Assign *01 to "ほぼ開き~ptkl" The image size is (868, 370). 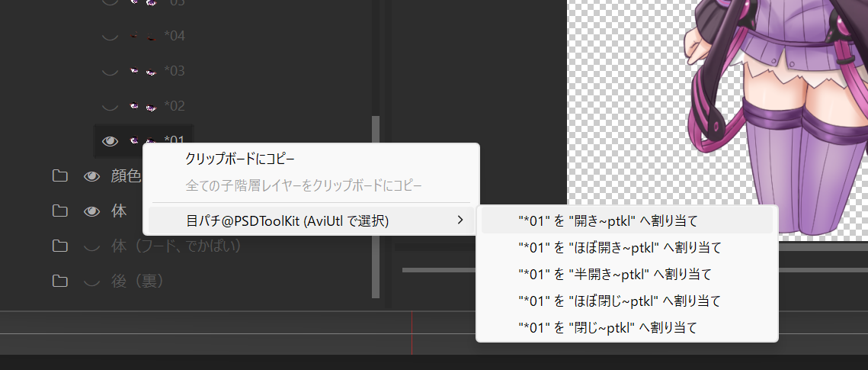[619, 247]
